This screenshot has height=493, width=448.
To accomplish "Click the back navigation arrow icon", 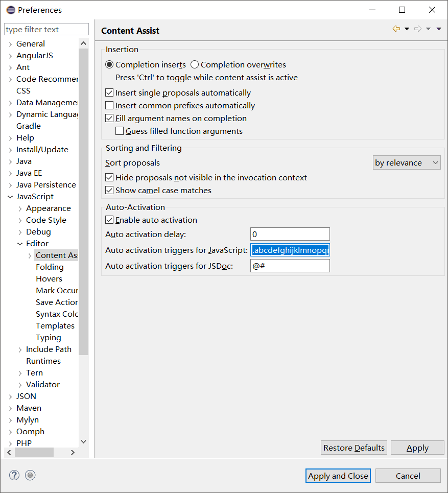I will coord(396,29).
